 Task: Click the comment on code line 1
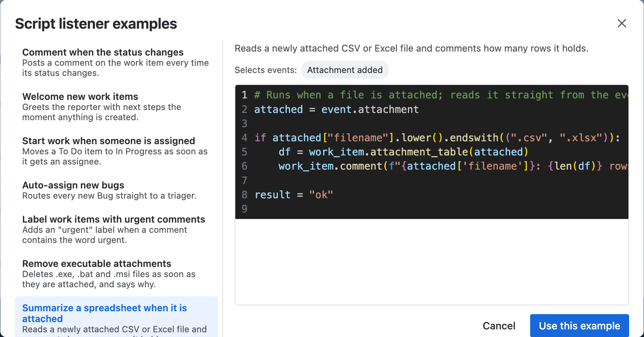tap(441, 95)
